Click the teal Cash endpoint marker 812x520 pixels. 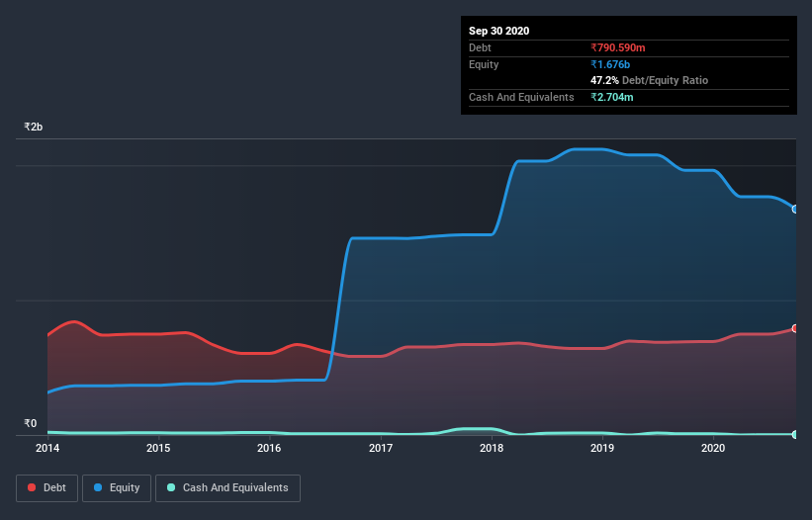point(795,435)
